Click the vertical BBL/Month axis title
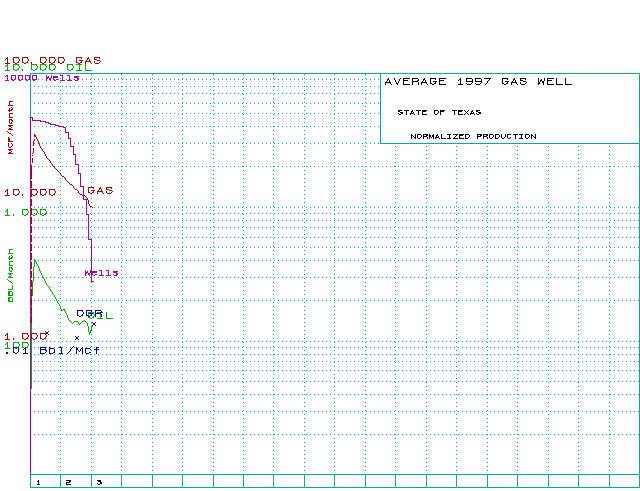This screenshot has width=640, height=491. pos(11,278)
